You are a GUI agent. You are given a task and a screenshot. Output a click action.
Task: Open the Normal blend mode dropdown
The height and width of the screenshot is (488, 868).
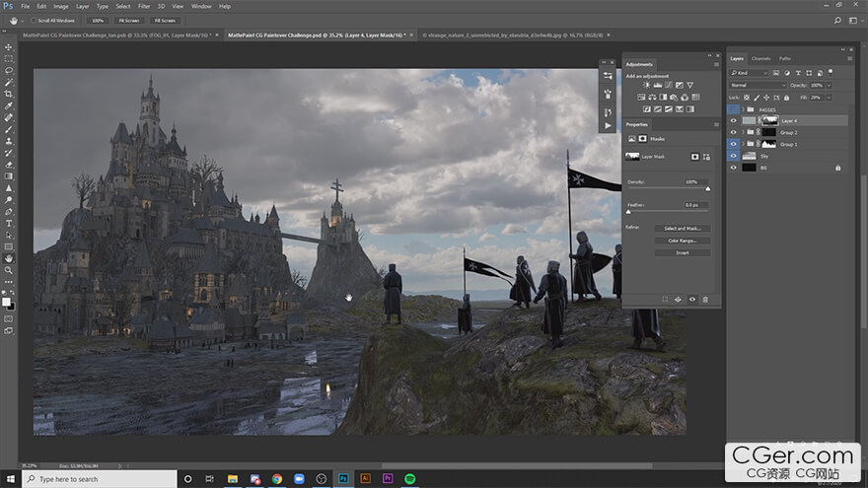click(758, 85)
